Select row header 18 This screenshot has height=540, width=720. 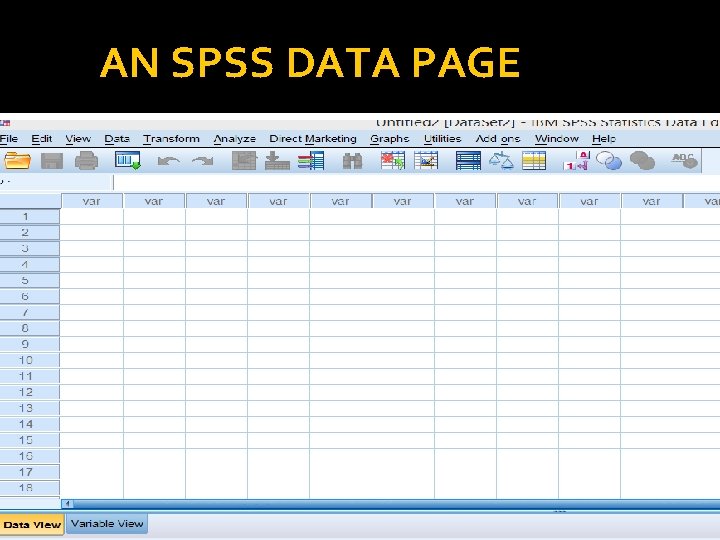coord(30,488)
